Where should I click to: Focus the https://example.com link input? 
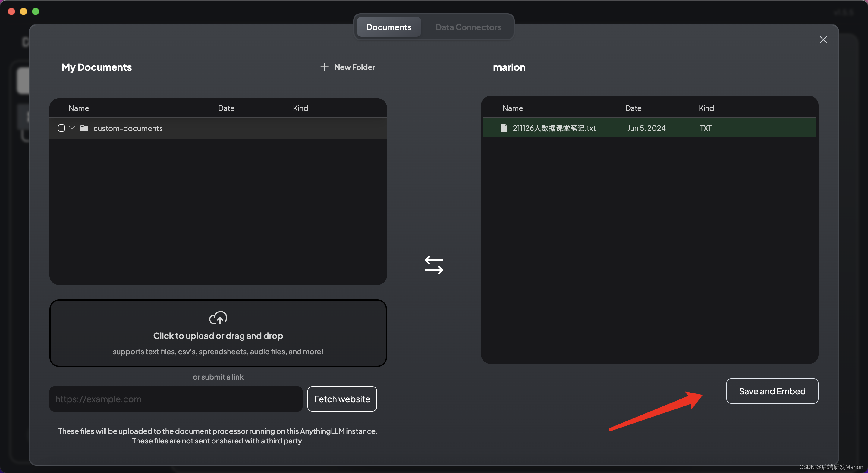pyautogui.click(x=175, y=399)
